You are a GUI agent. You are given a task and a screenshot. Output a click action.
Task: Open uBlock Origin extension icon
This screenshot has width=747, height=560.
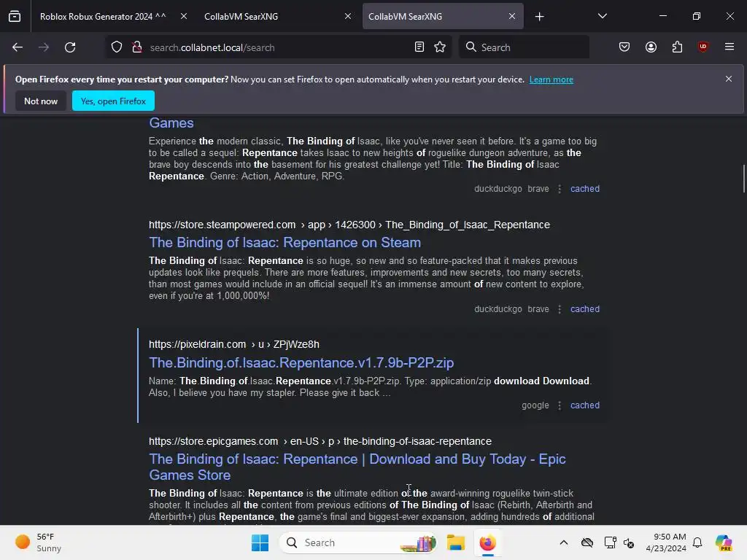click(703, 47)
